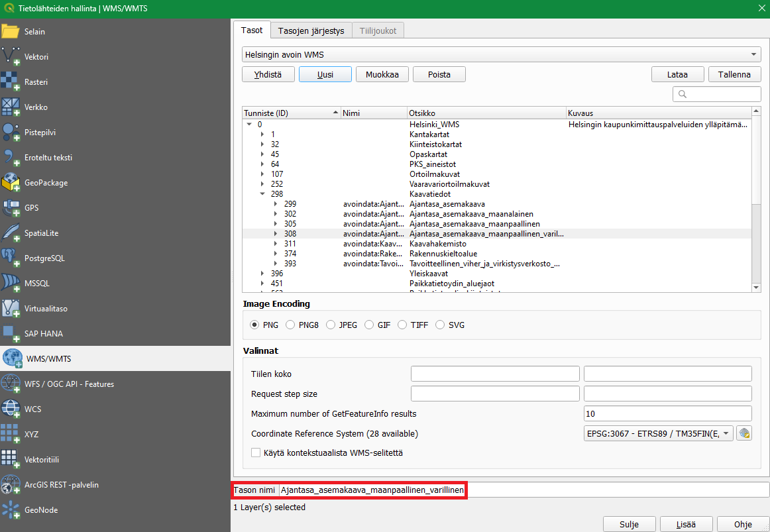Switch to the Tasojen järjestys tab
Viewport: 770px width, 532px height.
(311, 30)
